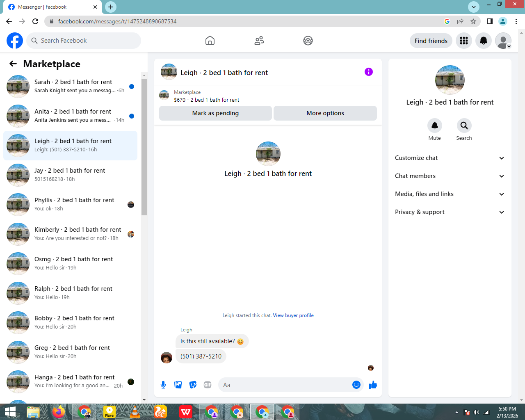Open conversation information purple icon
Image resolution: width=525 pixels, height=420 pixels.
click(369, 72)
